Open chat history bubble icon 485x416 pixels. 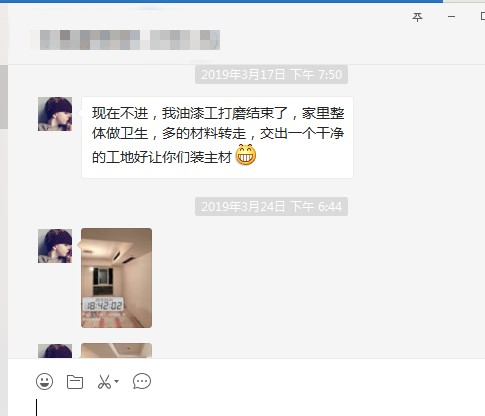(x=142, y=382)
